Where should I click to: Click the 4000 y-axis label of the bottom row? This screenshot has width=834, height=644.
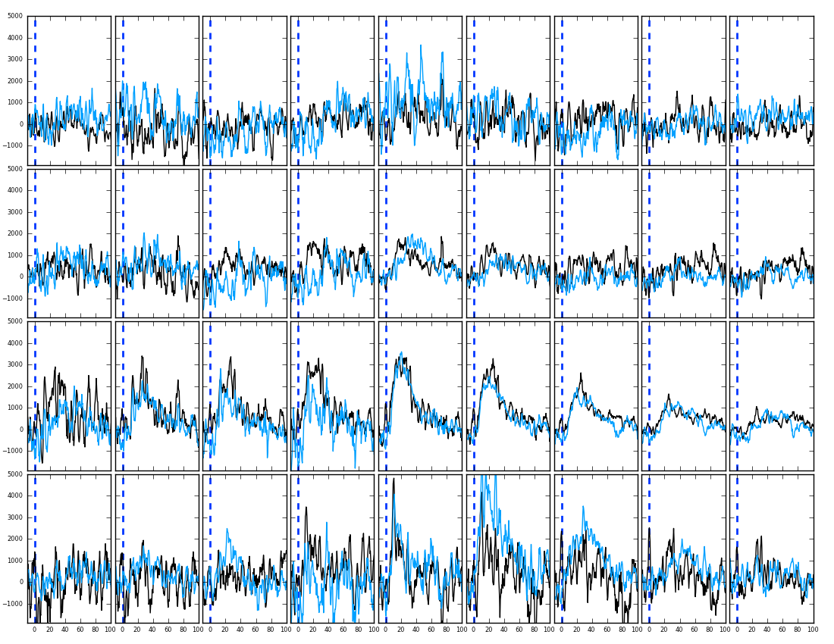[x=15, y=496]
